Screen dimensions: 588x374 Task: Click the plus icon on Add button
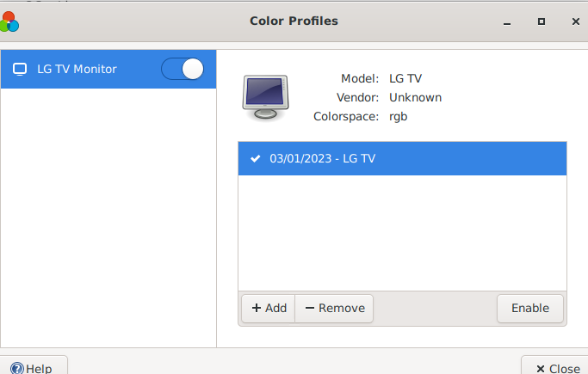[x=257, y=308]
